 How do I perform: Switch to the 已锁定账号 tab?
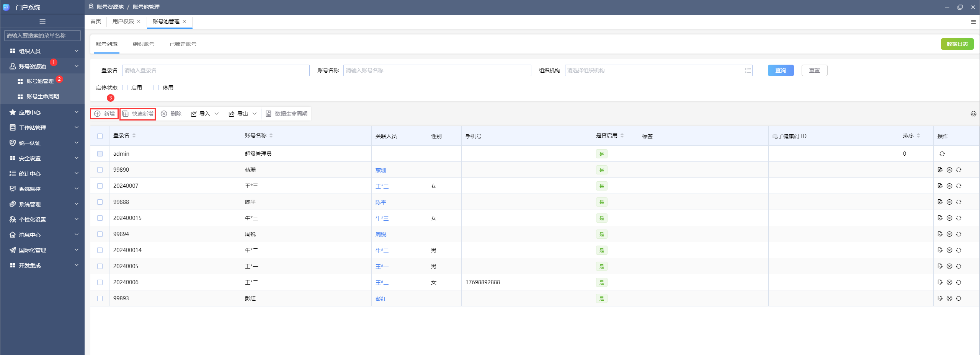pyautogui.click(x=183, y=44)
